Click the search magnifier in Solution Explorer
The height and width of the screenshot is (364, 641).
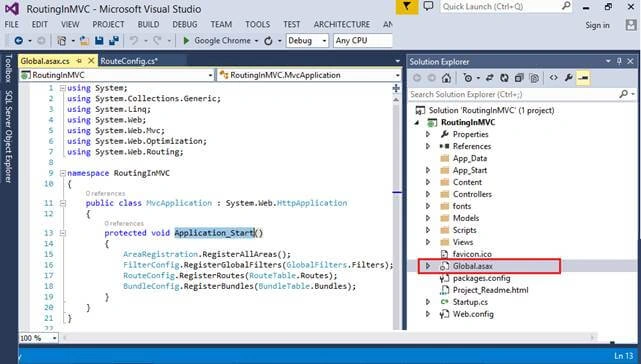(623, 94)
